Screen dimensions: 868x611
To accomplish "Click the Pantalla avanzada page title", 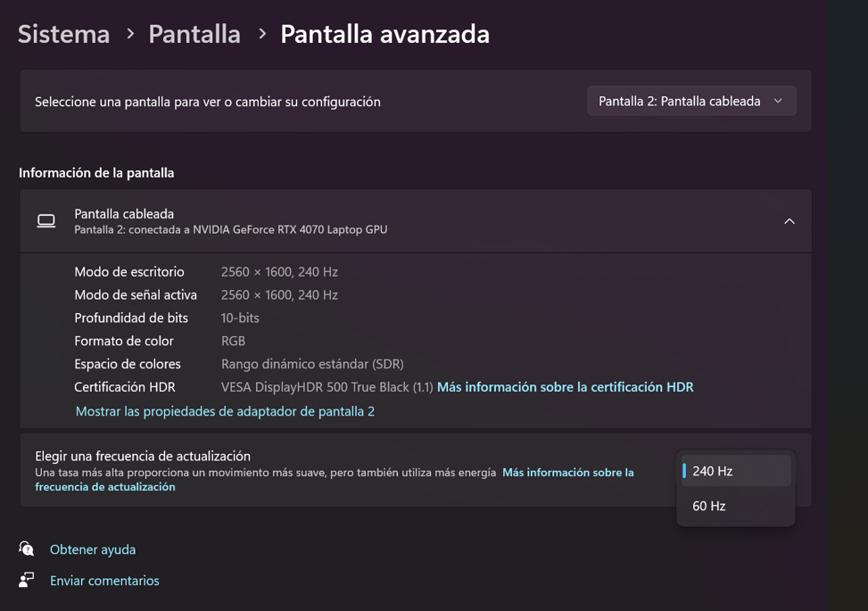I will coord(384,34).
